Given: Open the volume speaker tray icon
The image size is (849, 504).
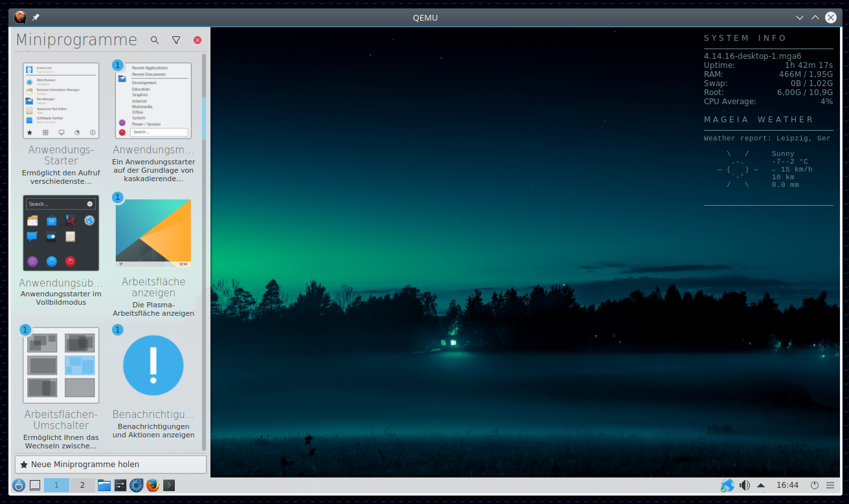Looking at the screenshot, I should click(x=745, y=485).
